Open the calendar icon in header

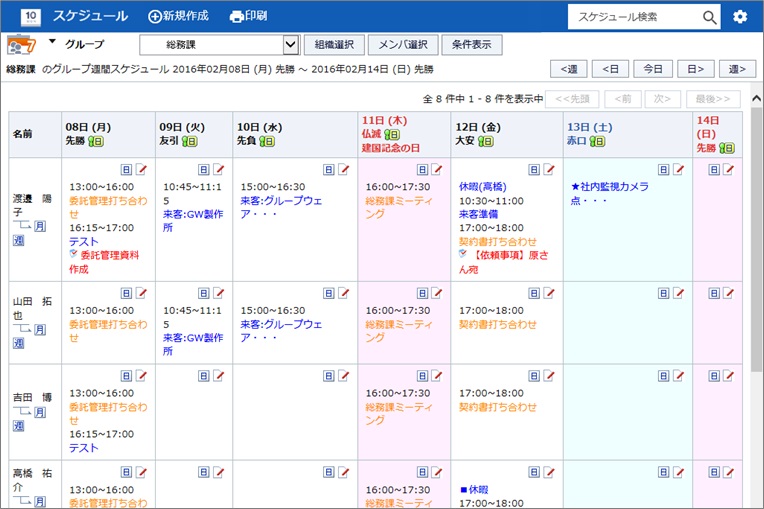click(31, 17)
